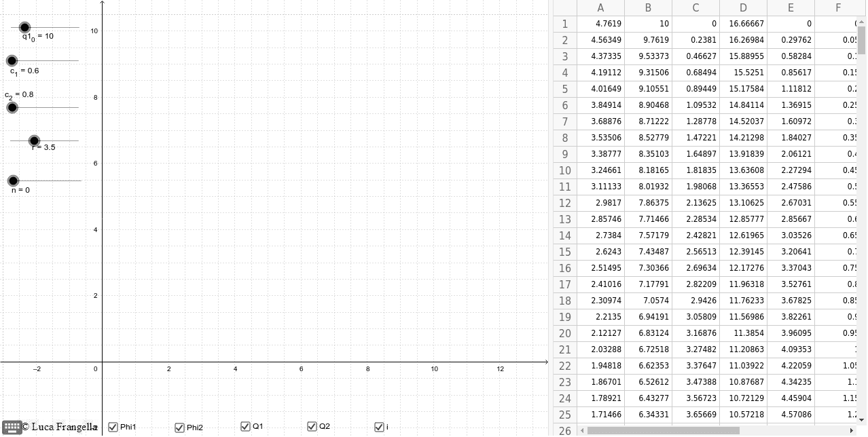Select cell containing 3.20641
This screenshot has width=868, height=437.
(x=791, y=252)
